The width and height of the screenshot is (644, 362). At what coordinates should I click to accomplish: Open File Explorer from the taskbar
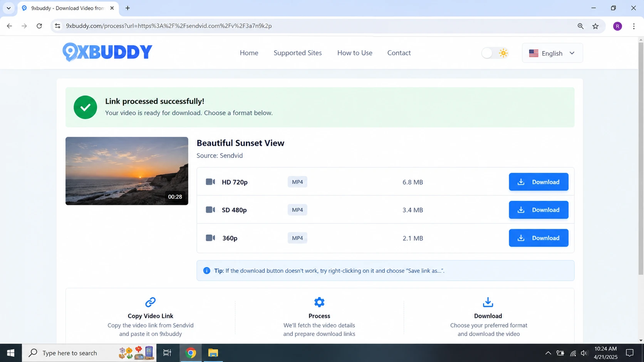[x=213, y=353]
